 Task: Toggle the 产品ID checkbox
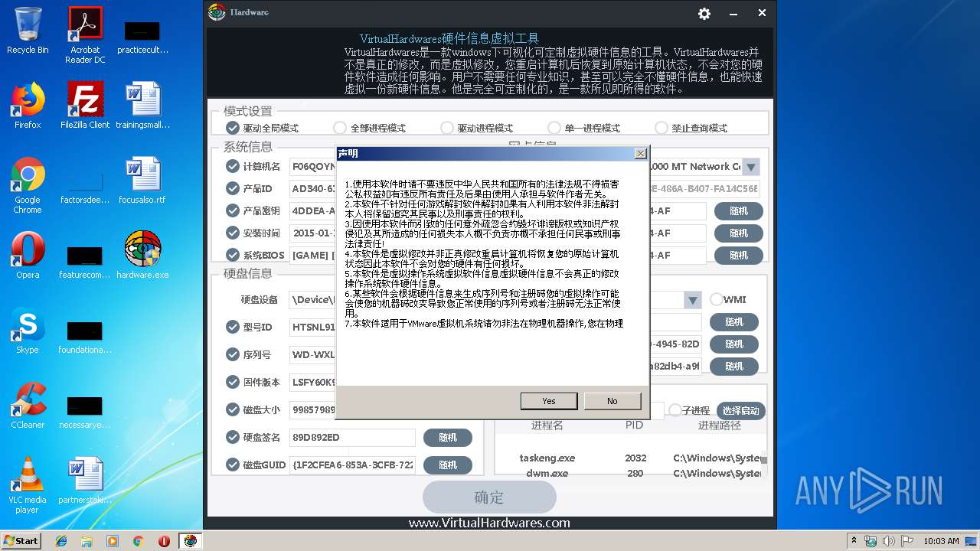click(x=233, y=188)
